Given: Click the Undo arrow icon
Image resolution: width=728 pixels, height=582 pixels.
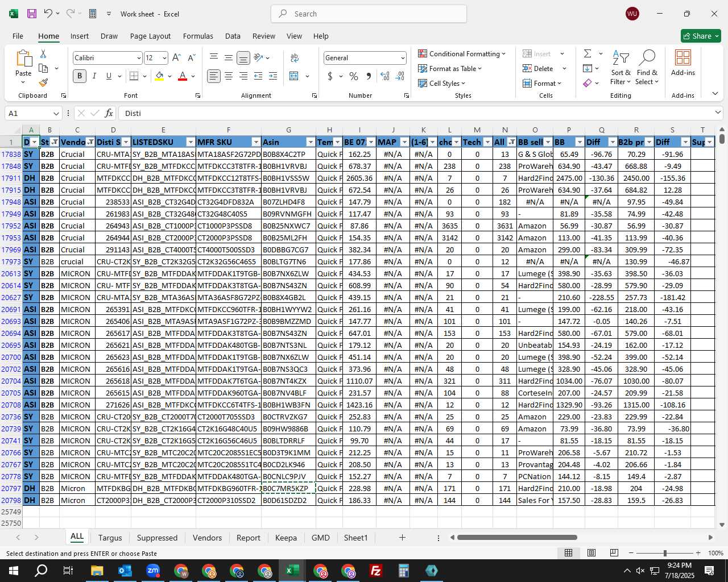Looking at the screenshot, I should [48, 14].
